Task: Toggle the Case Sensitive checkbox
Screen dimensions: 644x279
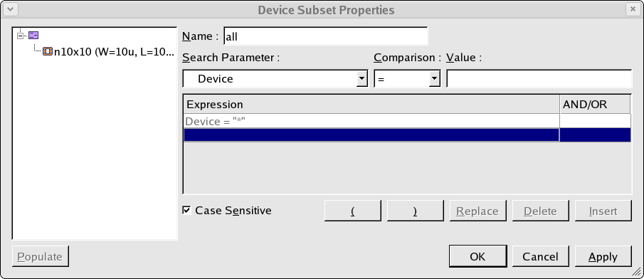Action: (187, 211)
